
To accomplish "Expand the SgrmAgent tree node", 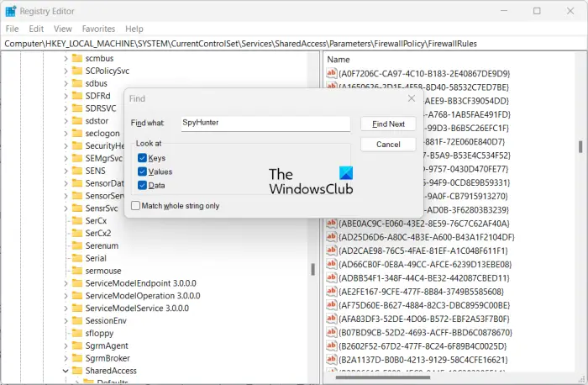I will tap(66, 346).
